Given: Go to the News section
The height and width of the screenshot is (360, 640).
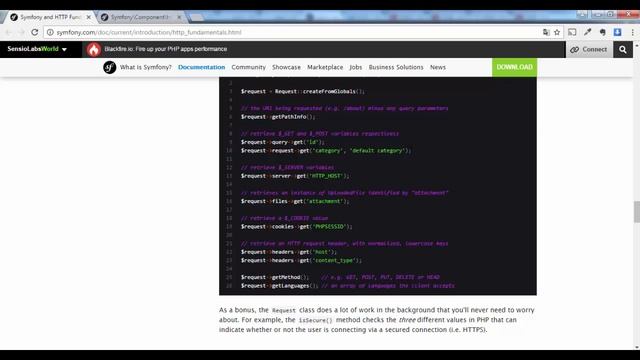Looking at the screenshot, I should [x=438, y=67].
